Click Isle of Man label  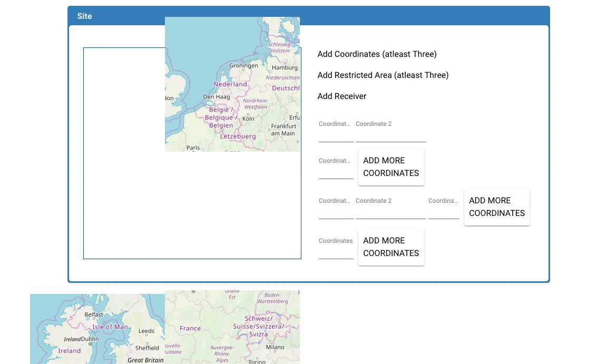[x=110, y=327]
